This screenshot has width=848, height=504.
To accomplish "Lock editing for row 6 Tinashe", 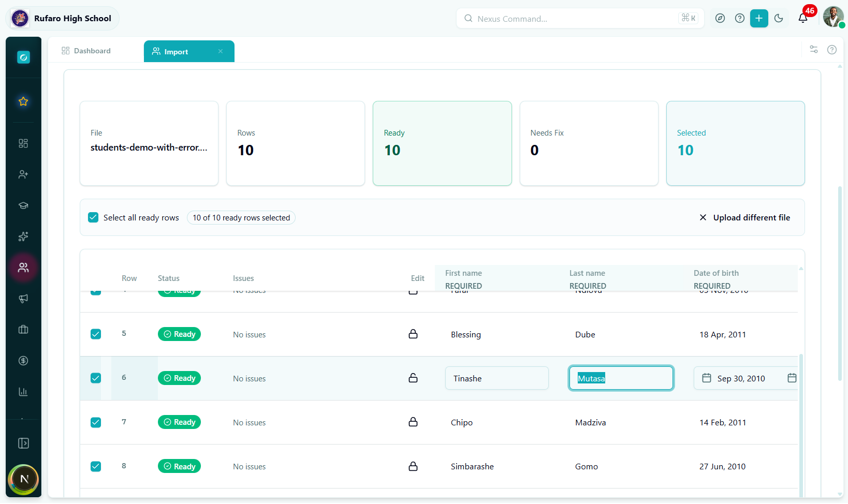I will pos(413,378).
